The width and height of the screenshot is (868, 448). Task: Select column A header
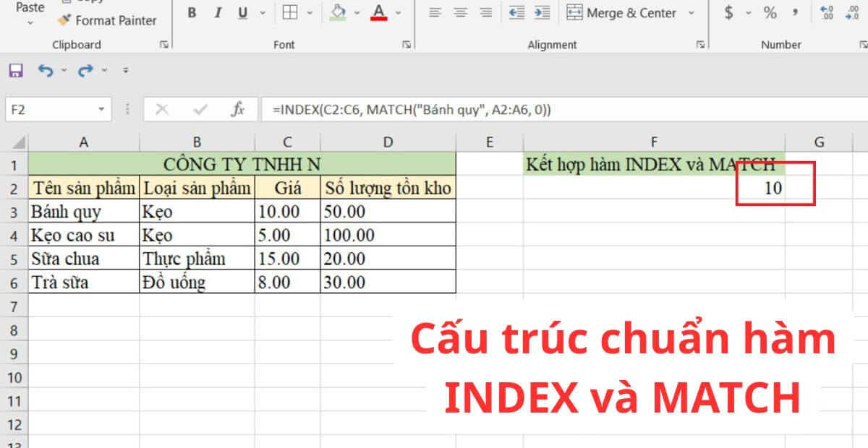tap(84, 142)
